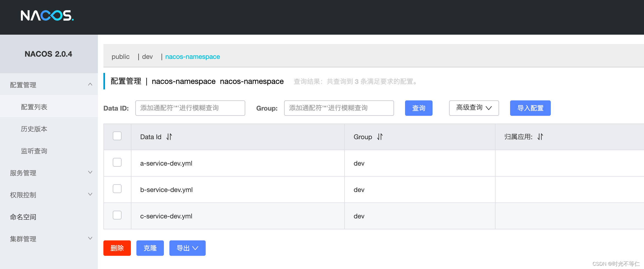The width and height of the screenshot is (644, 269).
Task: Sort table by Group column
Action: coord(380,137)
